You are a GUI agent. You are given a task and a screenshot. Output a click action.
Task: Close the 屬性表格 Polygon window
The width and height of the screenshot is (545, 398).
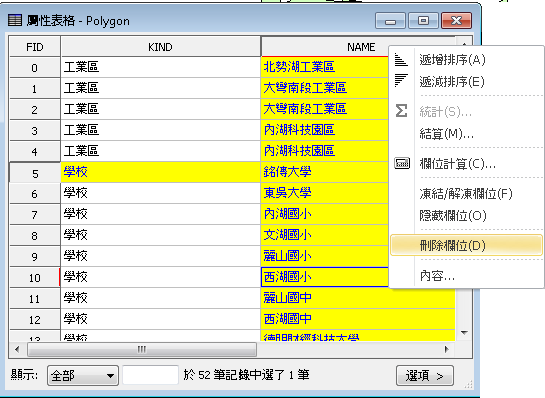(x=456, y=21)
